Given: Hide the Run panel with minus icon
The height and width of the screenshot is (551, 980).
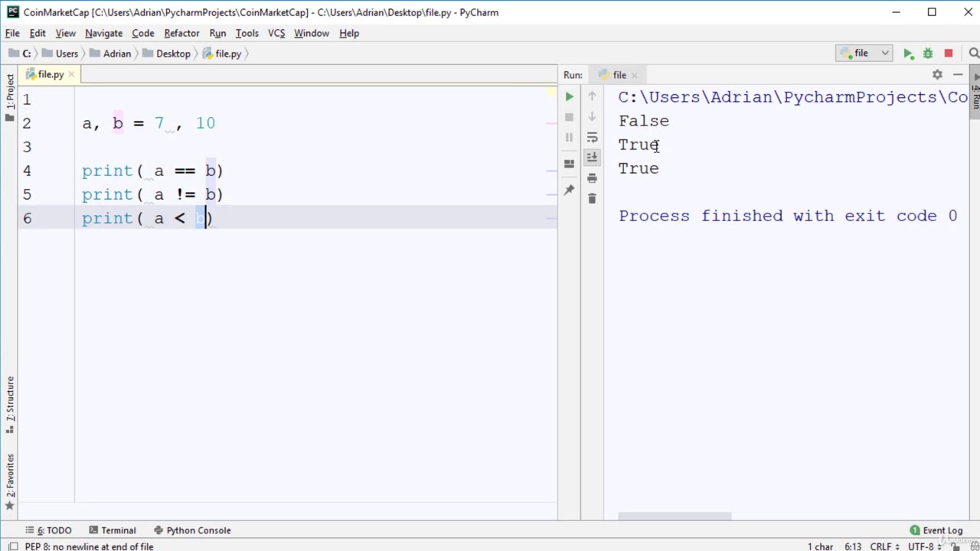Looking at the screenshot, I should coord(958,75).
